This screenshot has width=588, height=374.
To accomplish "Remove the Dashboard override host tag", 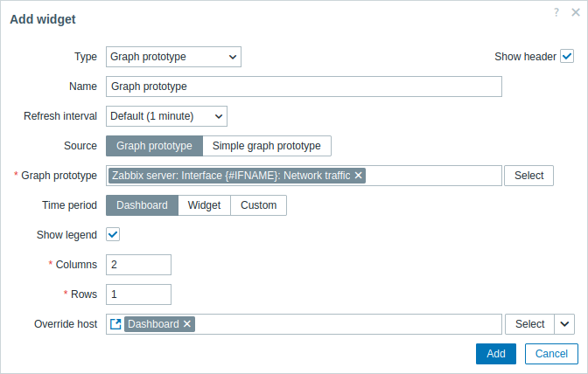I will [187, 324].
